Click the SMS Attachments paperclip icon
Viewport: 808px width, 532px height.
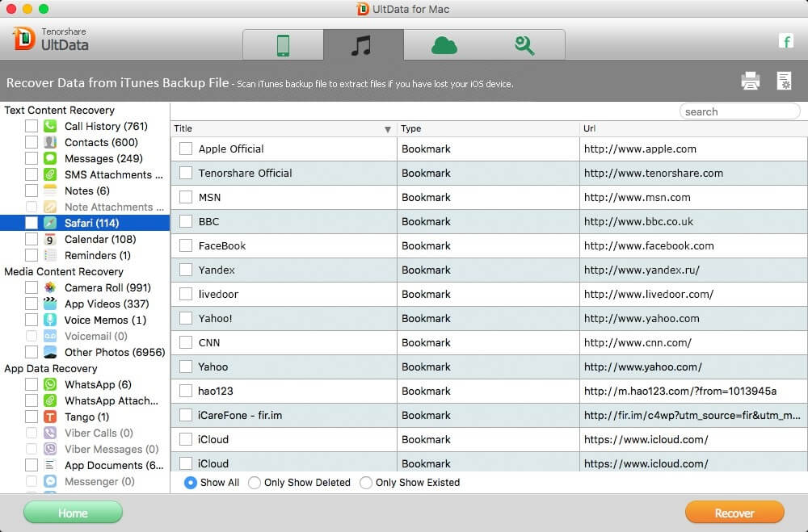click(x=50, y=174)
